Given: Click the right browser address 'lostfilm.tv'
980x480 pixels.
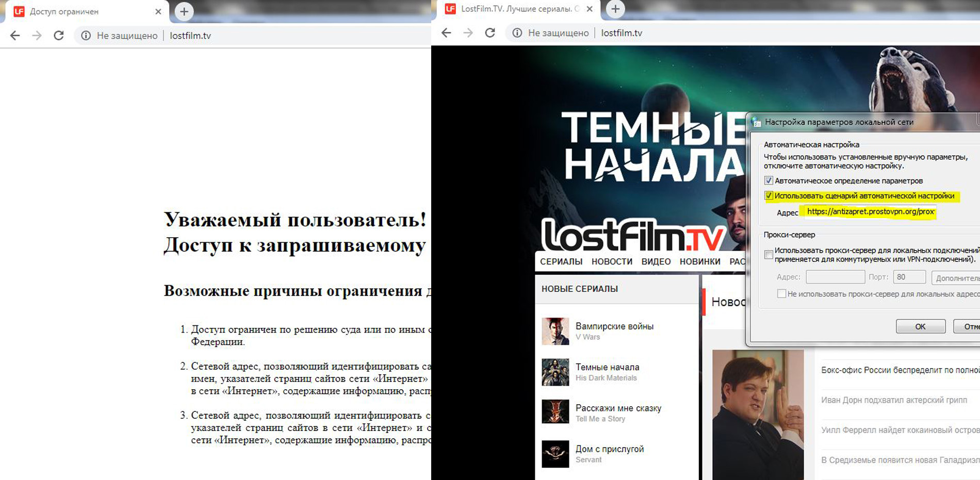Looking at the screenshot, I should [622, 33].
